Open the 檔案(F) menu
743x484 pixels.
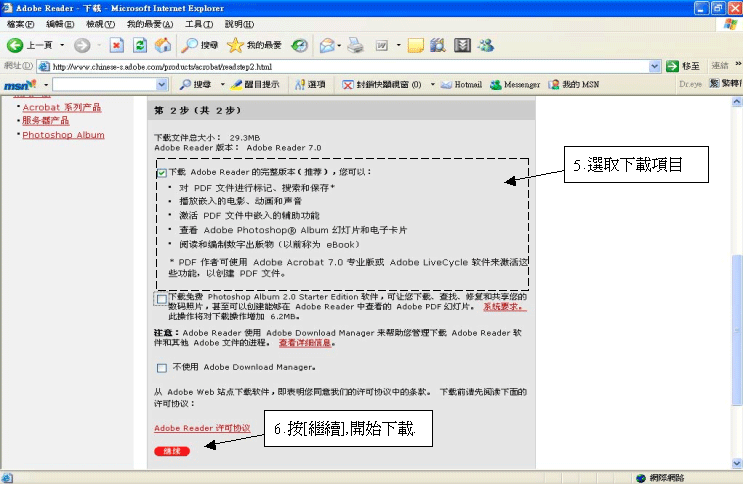(20, 24)
